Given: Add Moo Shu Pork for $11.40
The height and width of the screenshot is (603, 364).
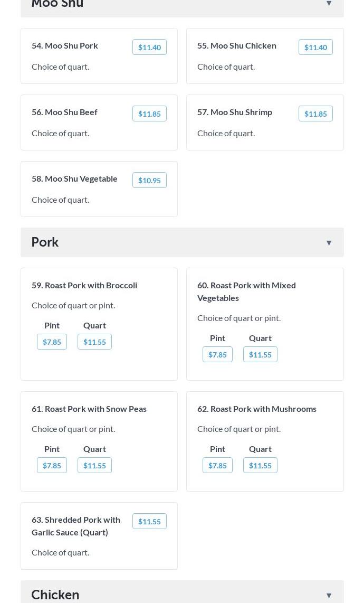Looking at the screenshot, I should point(149,48).
